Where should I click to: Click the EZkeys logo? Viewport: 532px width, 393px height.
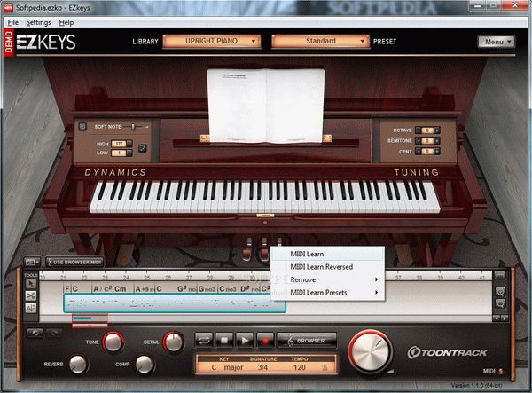46,42
